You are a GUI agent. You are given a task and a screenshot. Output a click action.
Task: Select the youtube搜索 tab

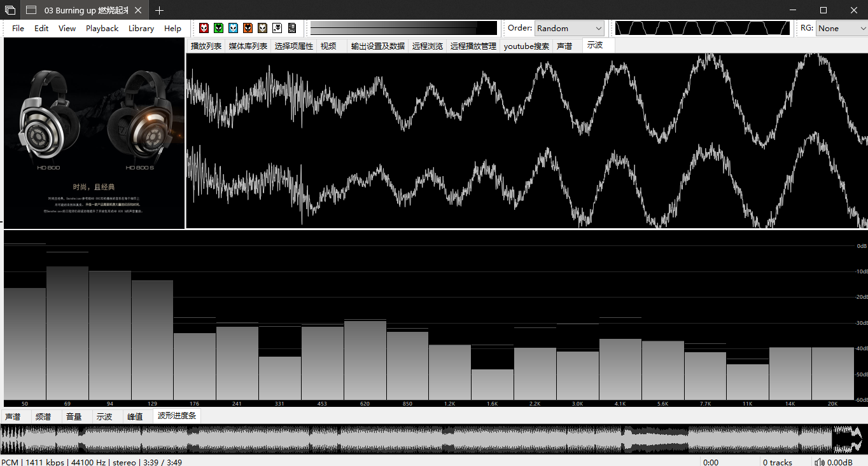[526, 46]
